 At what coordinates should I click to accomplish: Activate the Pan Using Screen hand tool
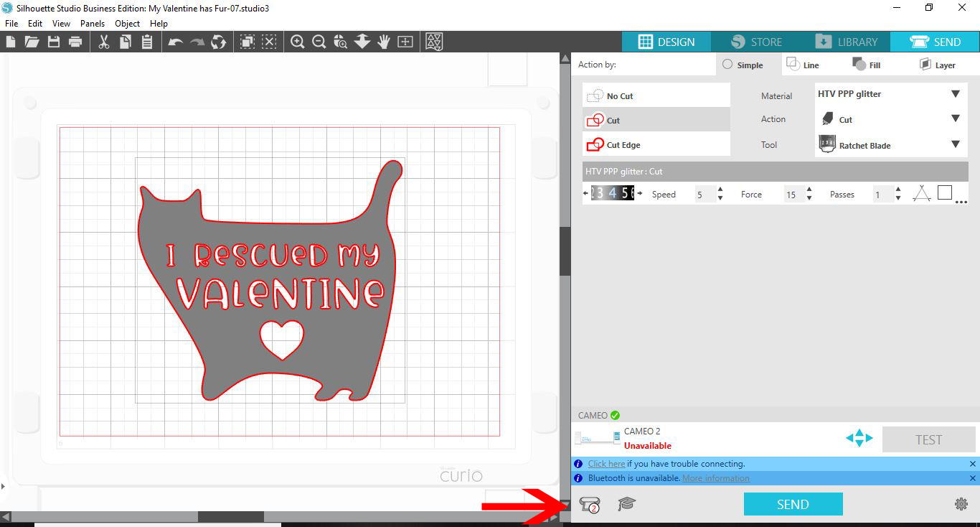(384, 41)
